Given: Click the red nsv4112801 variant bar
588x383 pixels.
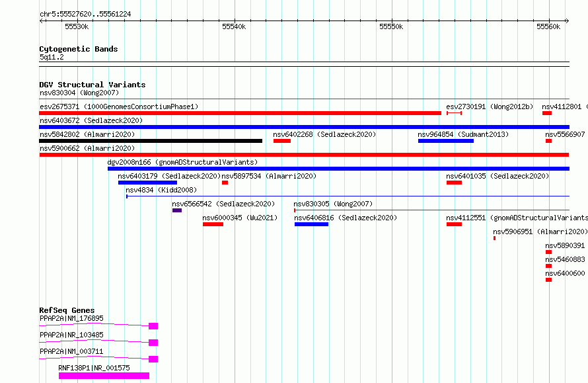Looking at the screenshot, I should tap(547, 113).
